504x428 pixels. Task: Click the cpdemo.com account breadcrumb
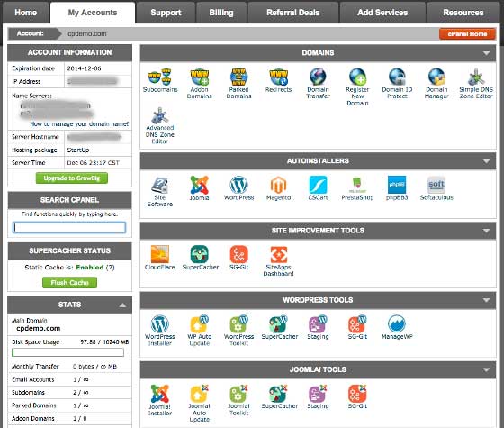click(87, 34)
